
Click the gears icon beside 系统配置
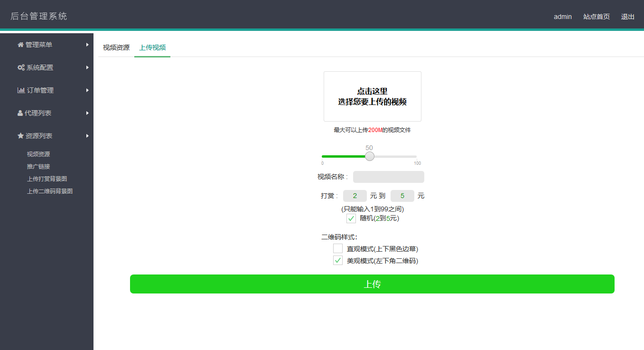tap(21, 67)
